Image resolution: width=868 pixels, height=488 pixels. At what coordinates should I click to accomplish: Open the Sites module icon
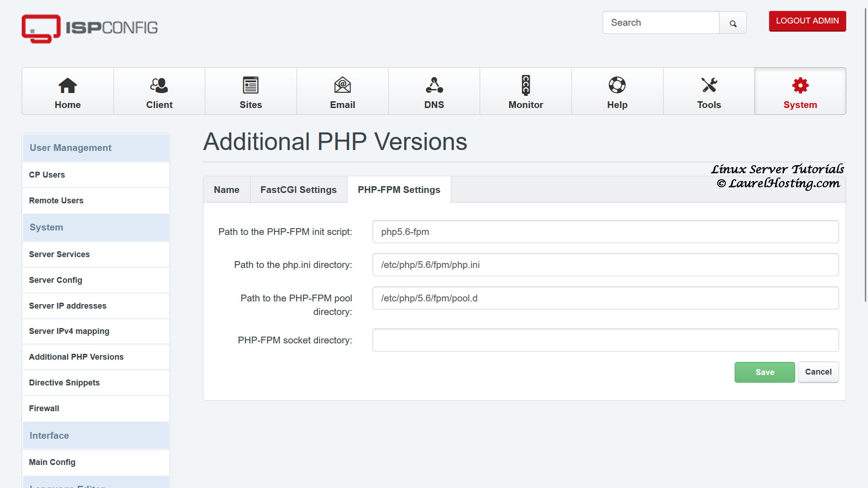251,85
